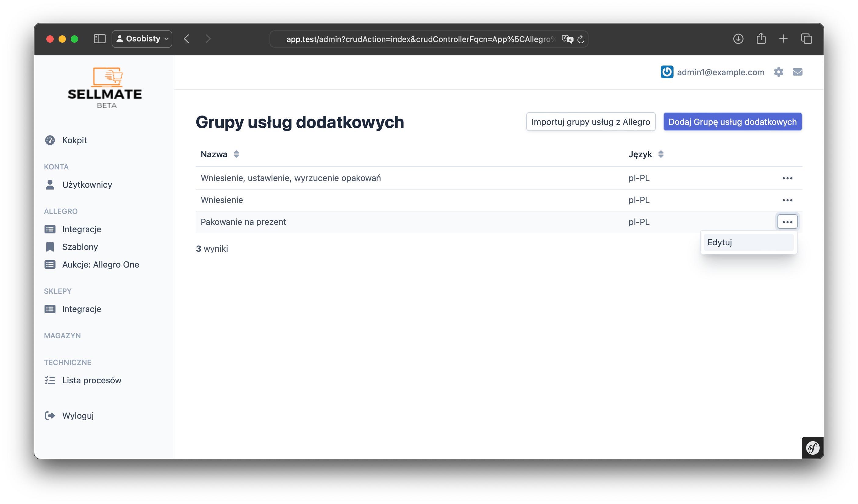
Task: Click the Sklepy Integracje list icon
Action: (x=50, y=309)
